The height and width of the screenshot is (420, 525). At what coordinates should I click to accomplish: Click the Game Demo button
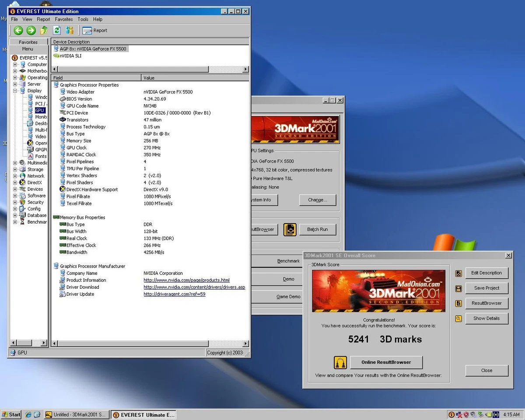coord(288,297)
